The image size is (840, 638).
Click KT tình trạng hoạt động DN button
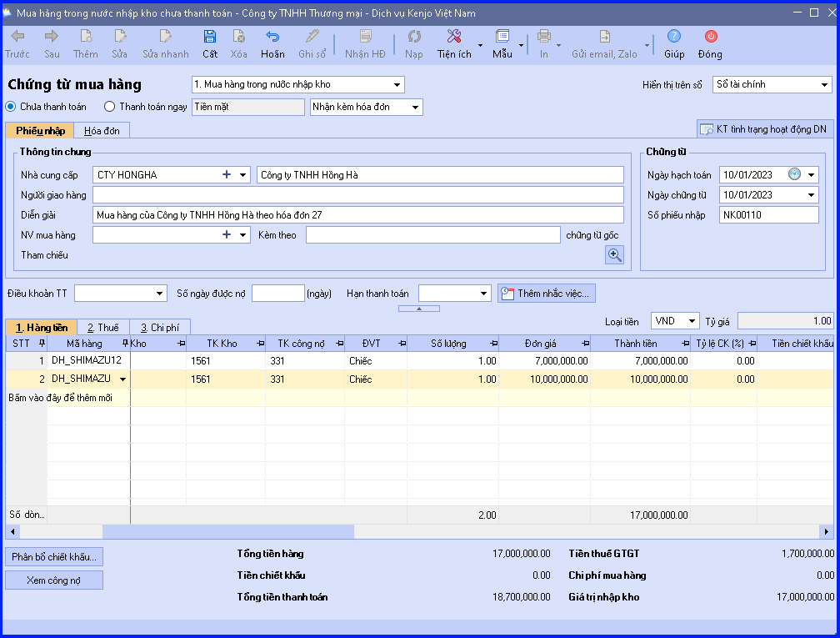765,129
